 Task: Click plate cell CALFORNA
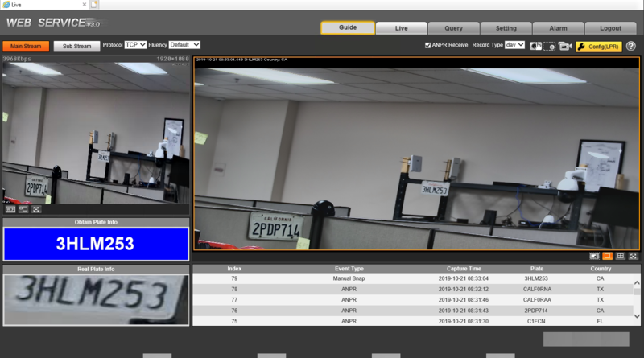tap(537, 289)
